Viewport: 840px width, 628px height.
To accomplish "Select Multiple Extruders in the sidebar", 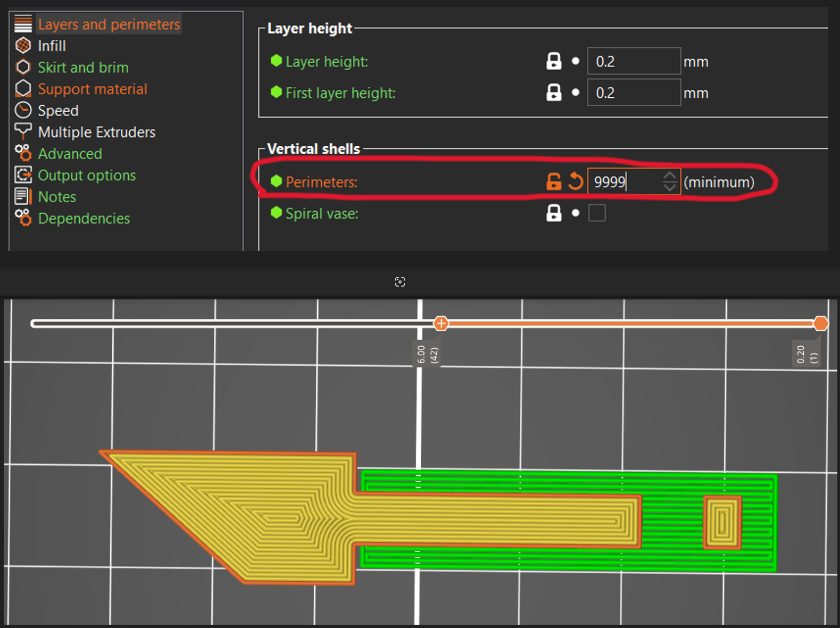I will coord(96,132).
